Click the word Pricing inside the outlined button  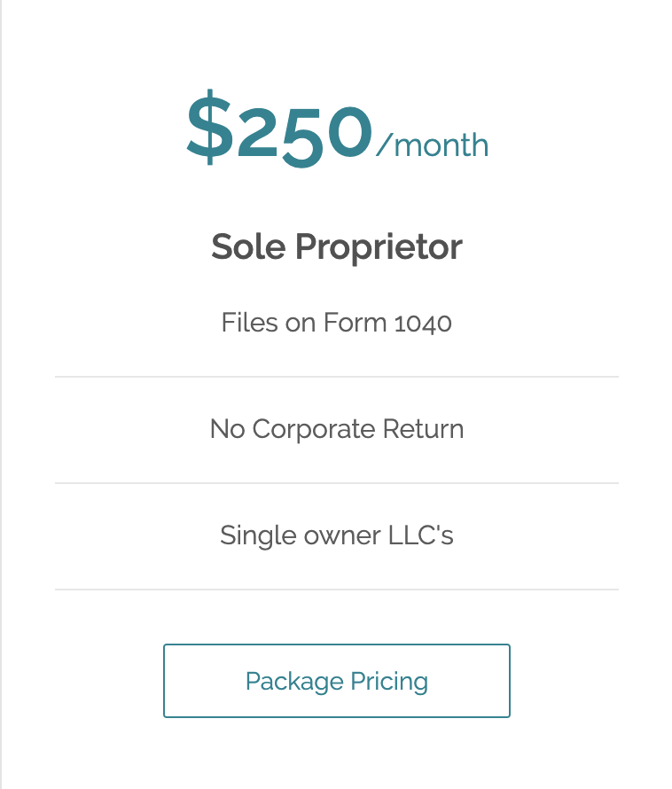[389, 682]
